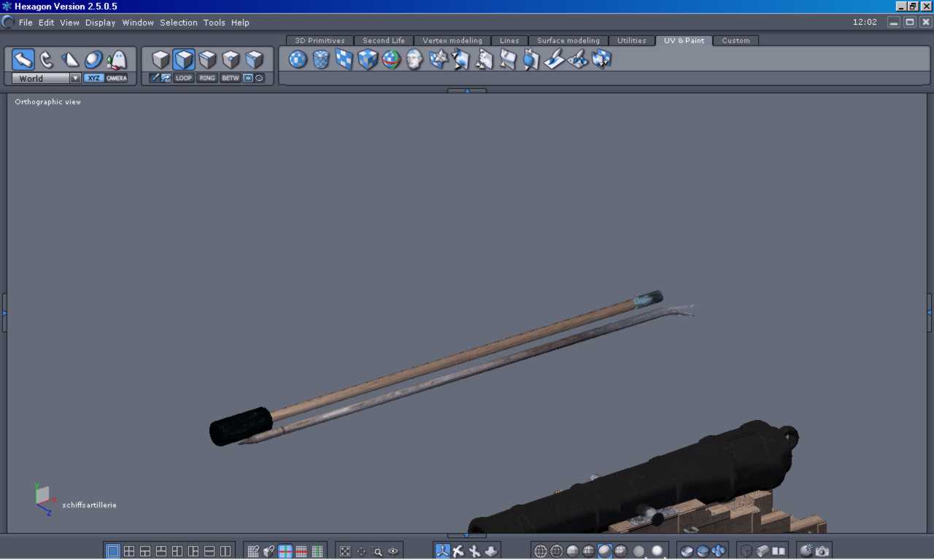Enable the highlighted blue-outlined cube mode
This screenshot has width=934, height=560.
click(184, 59)
